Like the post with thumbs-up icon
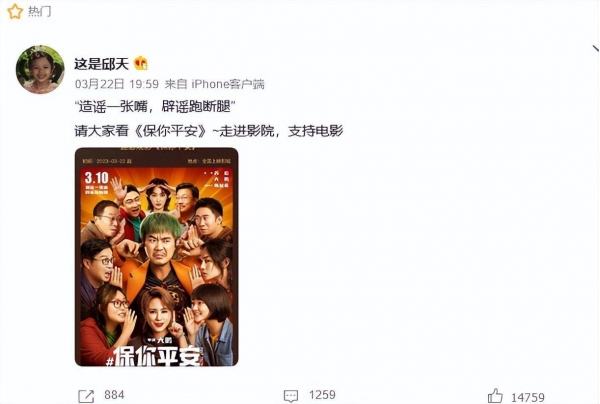 (x=495, y=396)
